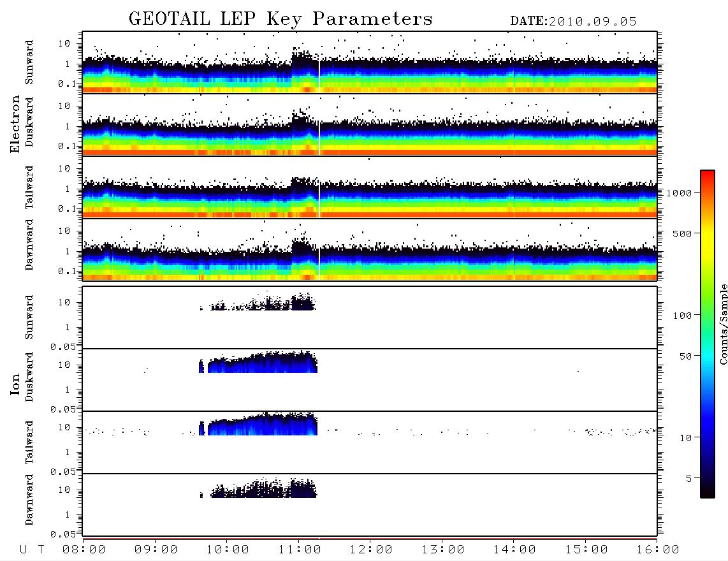Click the Ion Dawnward dark signal patch

pos(258,488)
